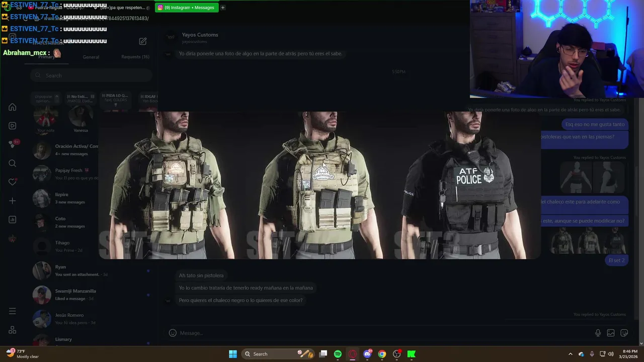Open lizpire conversation

[65, 198]
